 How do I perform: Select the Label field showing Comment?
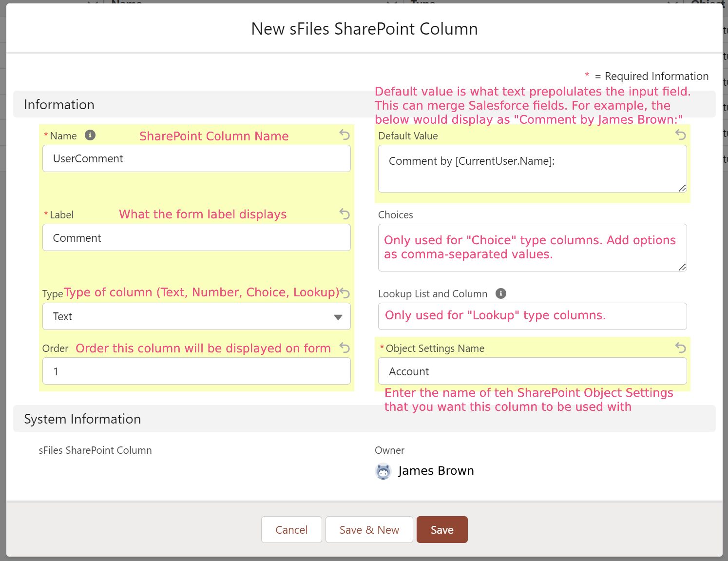pos(196,237)
